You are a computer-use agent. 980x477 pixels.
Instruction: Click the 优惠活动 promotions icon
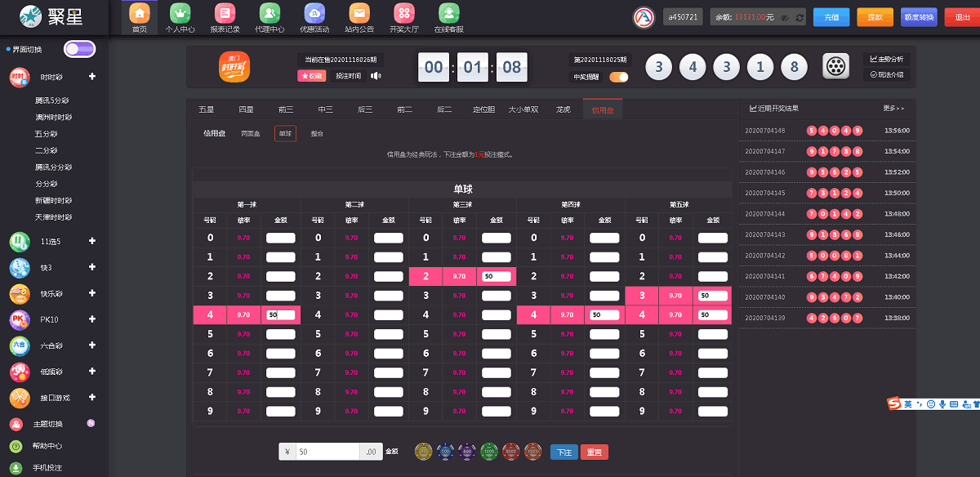(314, 17)
